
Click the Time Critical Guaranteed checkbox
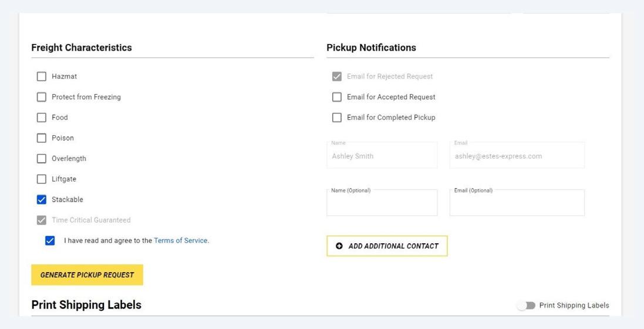click(x=42, y=220)
